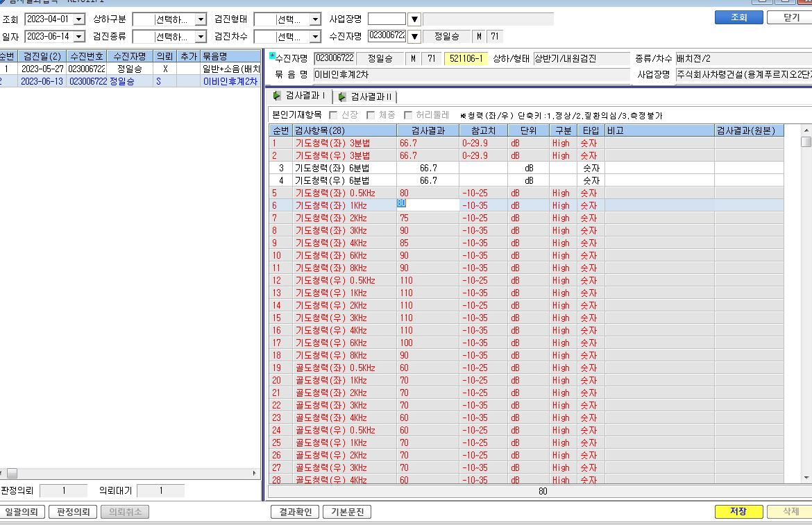Viewport: 812px width, 525px height.
Task: Click the cyan marker icon beside 수진자명
Action: [272, 55]
